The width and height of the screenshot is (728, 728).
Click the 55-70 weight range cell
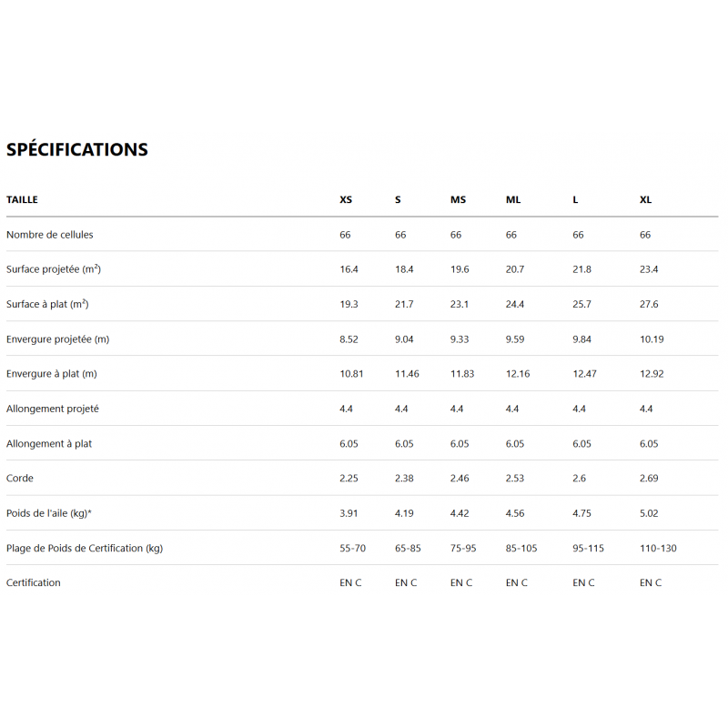352,548
